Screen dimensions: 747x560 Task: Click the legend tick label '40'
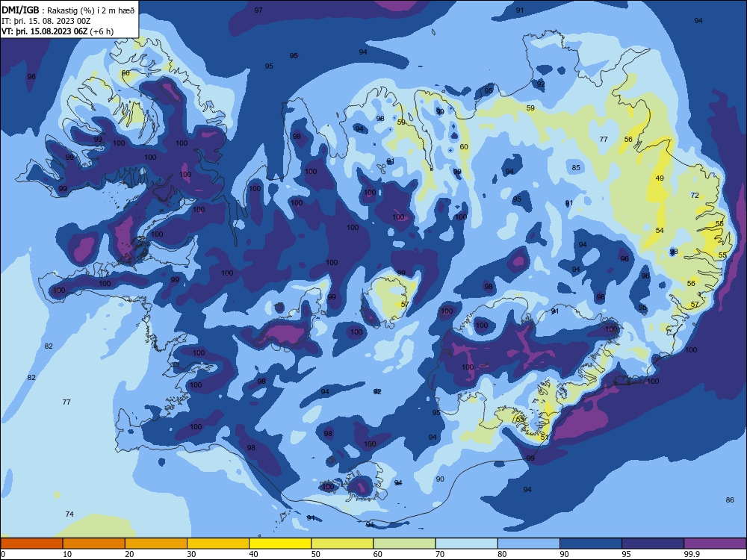[254, 554]
